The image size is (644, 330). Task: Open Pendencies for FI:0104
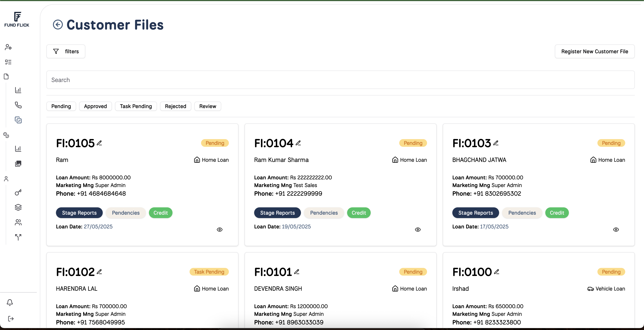[x=324, y=213]
